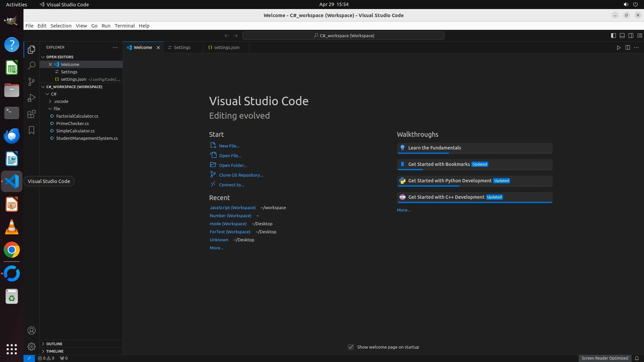Click the notifications bell in status bar
This screenshot has width=644, height=362.
637,358
